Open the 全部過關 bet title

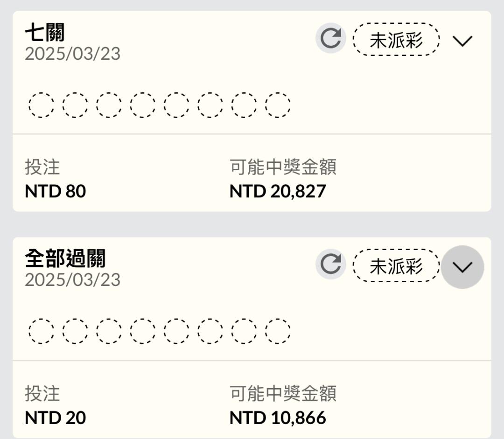point(65,258)
